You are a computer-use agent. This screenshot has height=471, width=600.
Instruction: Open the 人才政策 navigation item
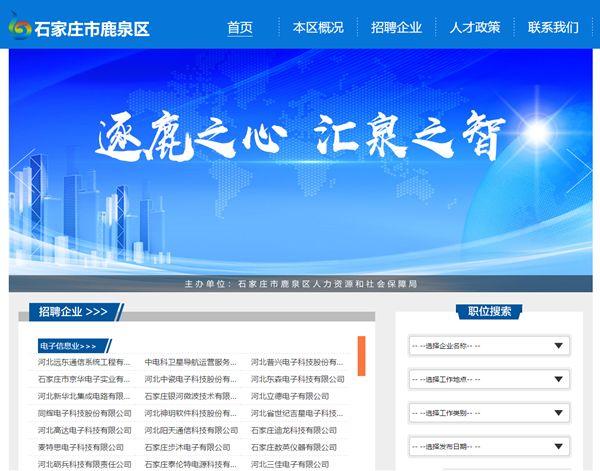coord(475,28)
